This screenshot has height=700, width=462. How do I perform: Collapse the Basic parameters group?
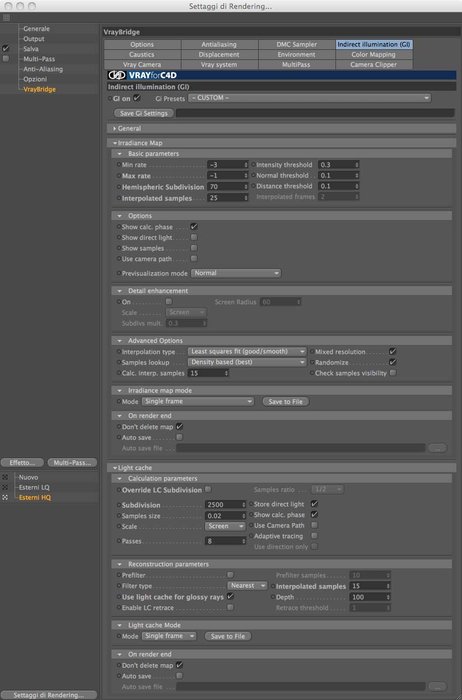[120, 154]
